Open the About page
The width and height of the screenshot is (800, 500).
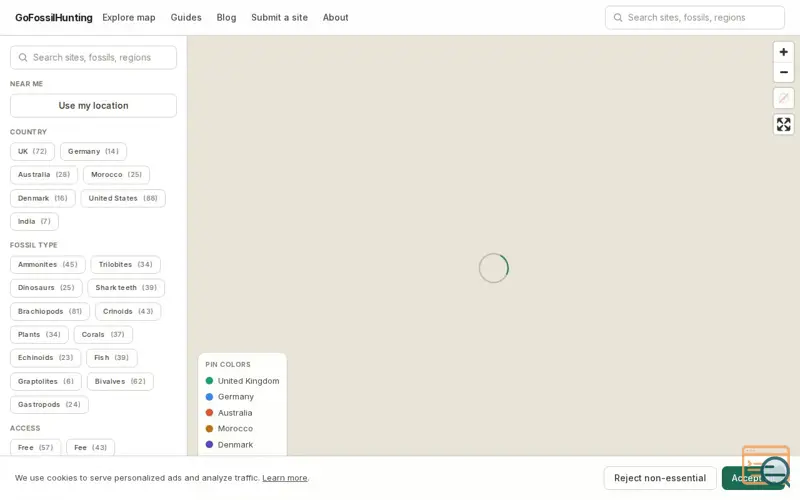(335, 17)
